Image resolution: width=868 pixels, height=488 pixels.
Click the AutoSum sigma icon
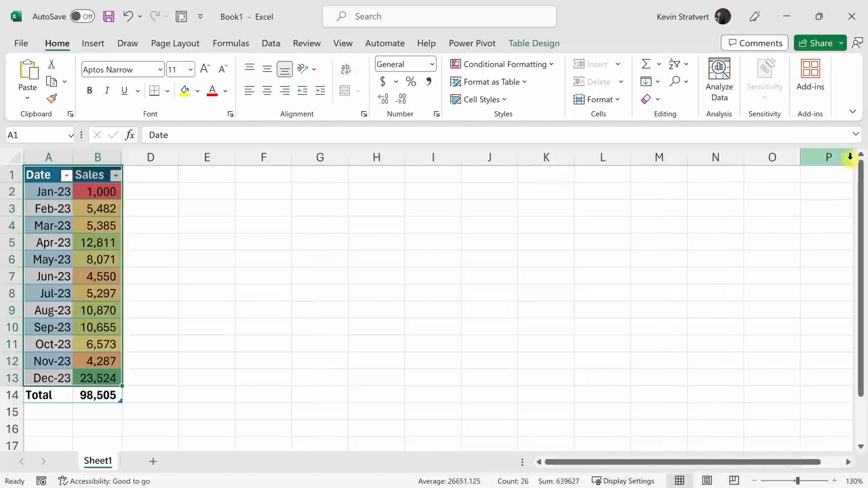coord(646,64)
